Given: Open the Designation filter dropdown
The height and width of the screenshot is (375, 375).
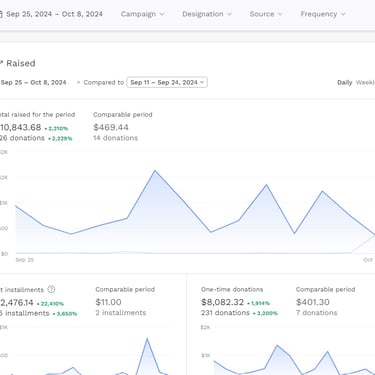Looking at the screenshot, I should point(207,14).
